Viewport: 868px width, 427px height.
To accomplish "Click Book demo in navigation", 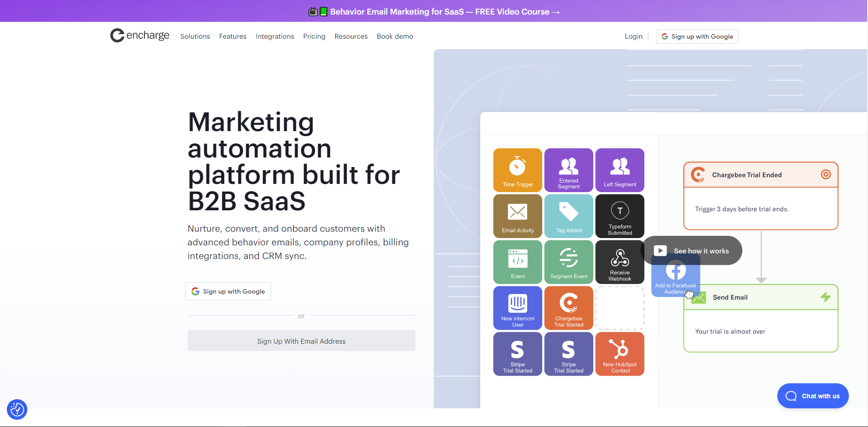I will [395, 36].
